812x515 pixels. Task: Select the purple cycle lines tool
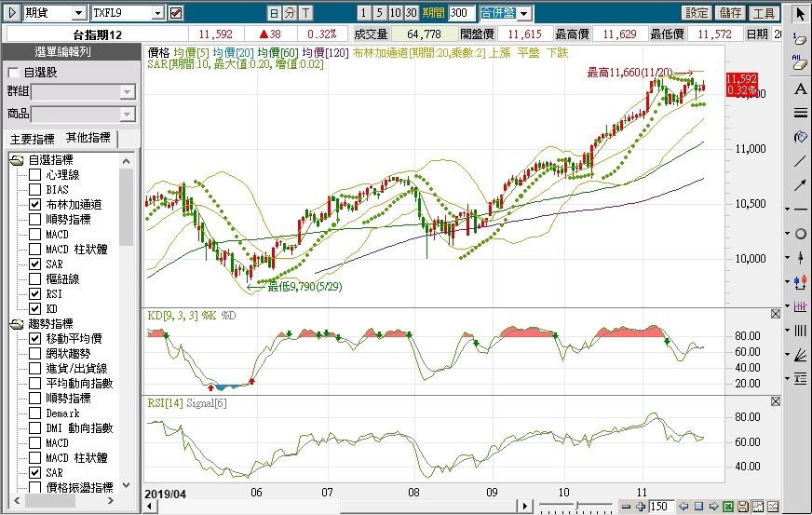801,306
